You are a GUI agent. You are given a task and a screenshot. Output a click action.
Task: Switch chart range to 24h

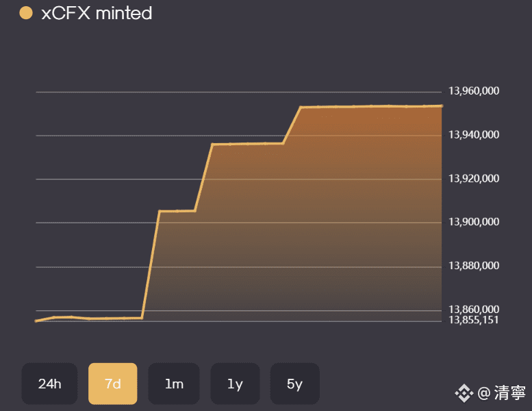click(x=49, y=384)
